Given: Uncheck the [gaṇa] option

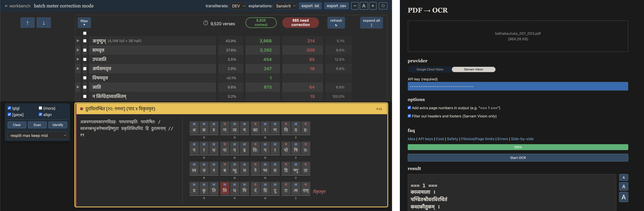Looking at the screenshot, I should 9,114.
